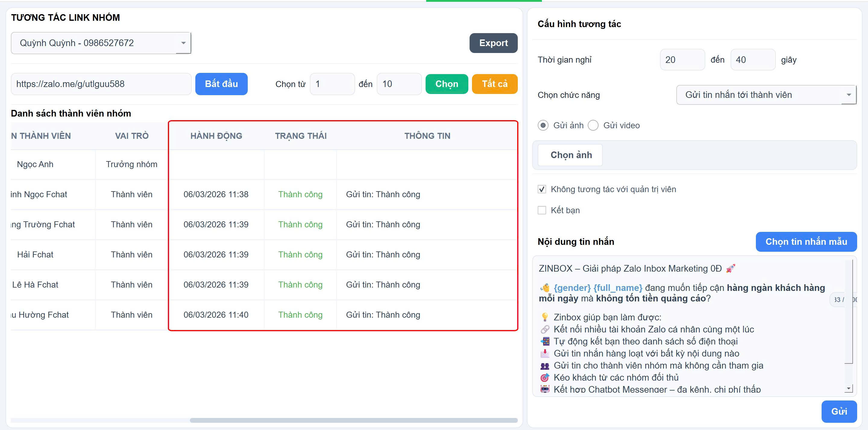Click the Export button
The image size is (868, 430).
[493, 43]
